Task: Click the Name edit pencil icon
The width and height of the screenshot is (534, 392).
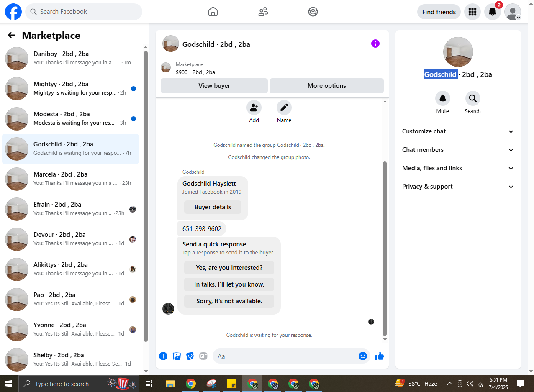Action: (284, 108)
